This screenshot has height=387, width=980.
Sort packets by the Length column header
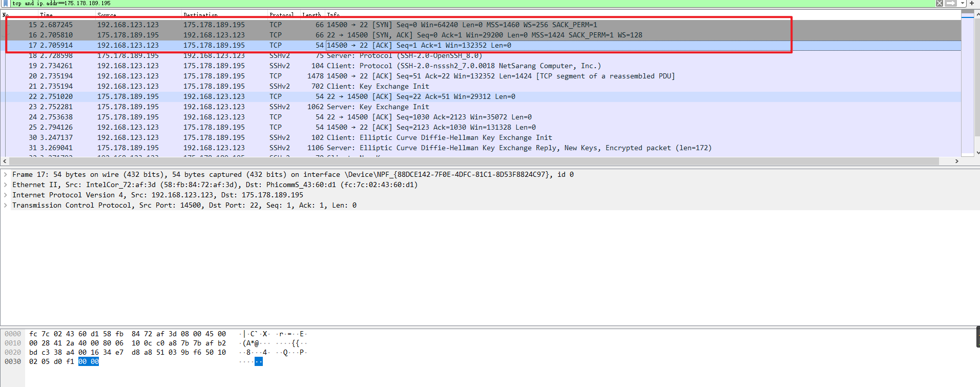(311, 15)
